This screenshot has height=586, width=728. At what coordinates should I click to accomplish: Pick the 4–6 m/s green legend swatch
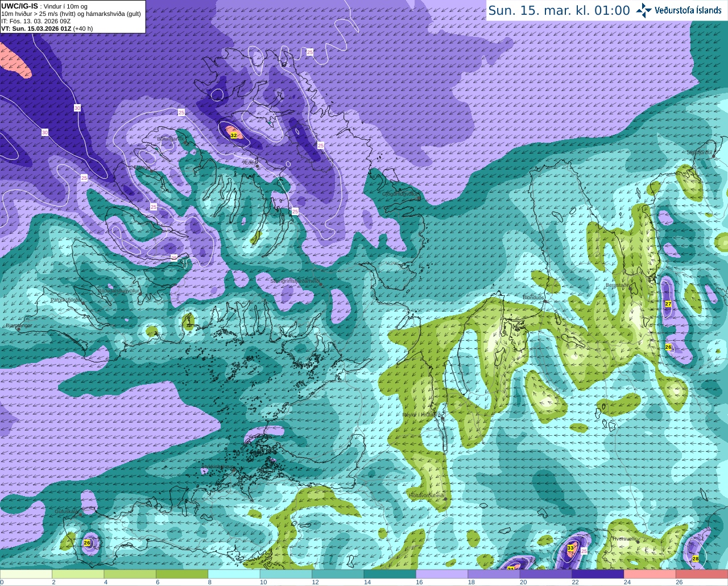point(130,574)
